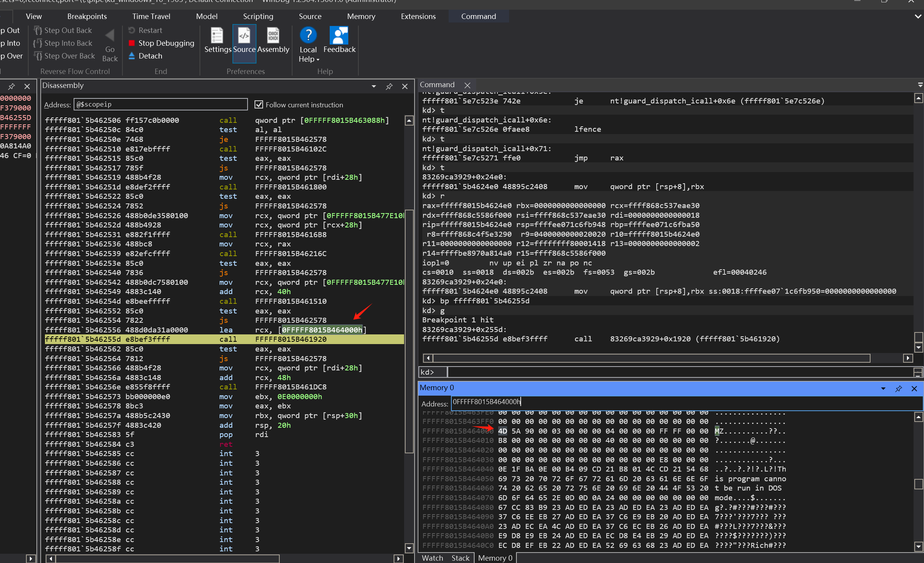Click Command window scroll up arrow
This screenshot has width=924, height=563.
click(919, 98)
